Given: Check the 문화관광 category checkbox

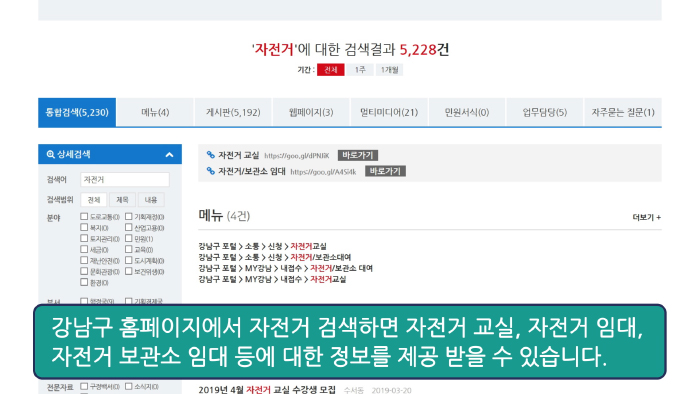Looking at the screenshot, I should click(x=84, y=271).
